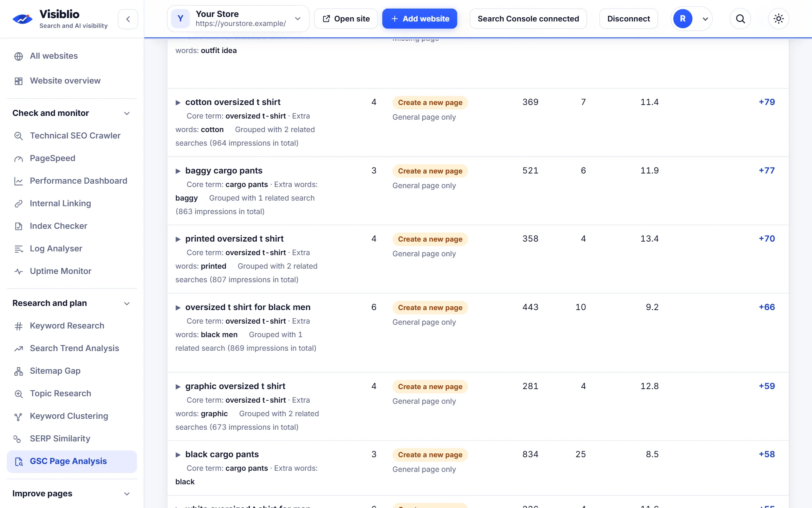Open Index Checker file icon

coord(18,226)
